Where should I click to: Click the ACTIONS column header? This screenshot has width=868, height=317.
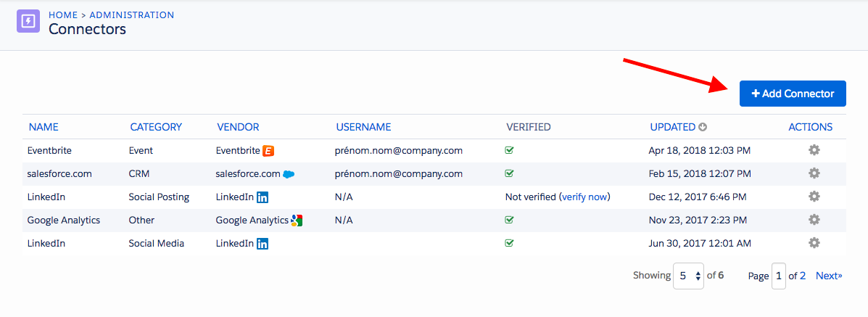pos(811,127)
